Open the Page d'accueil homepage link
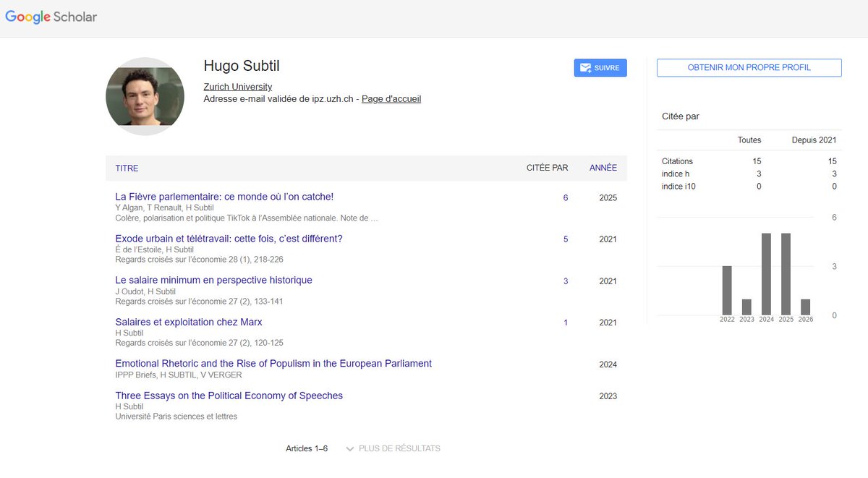The image size is (868, 478). click(391, 99)
